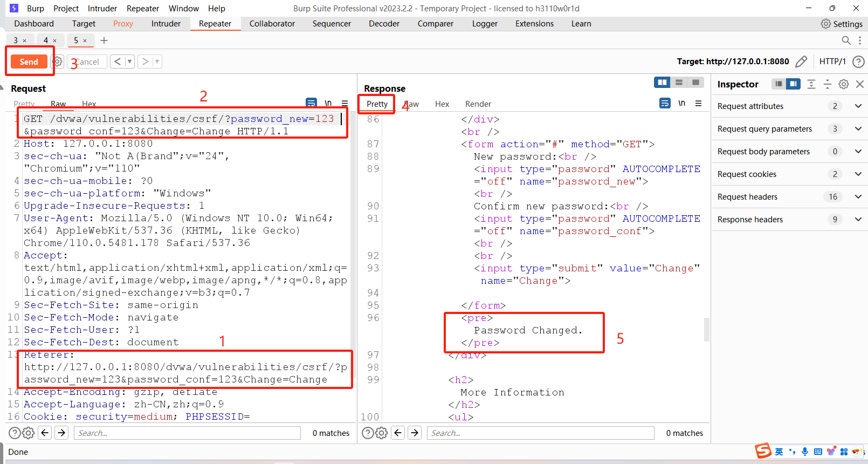This screenshot has height=464, width=868.
Task: Toggle non-printable characters in the response editor
Action: [682, 103]
